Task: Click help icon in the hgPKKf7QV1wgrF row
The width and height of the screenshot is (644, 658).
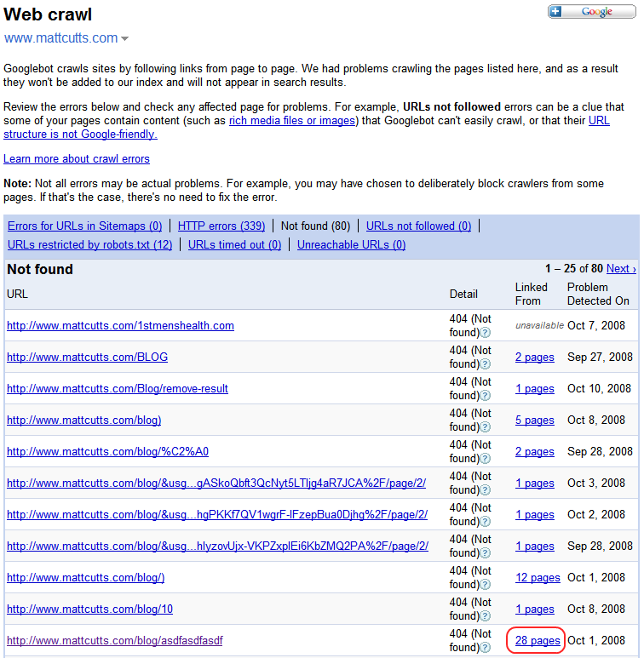Action: (485, 522)
